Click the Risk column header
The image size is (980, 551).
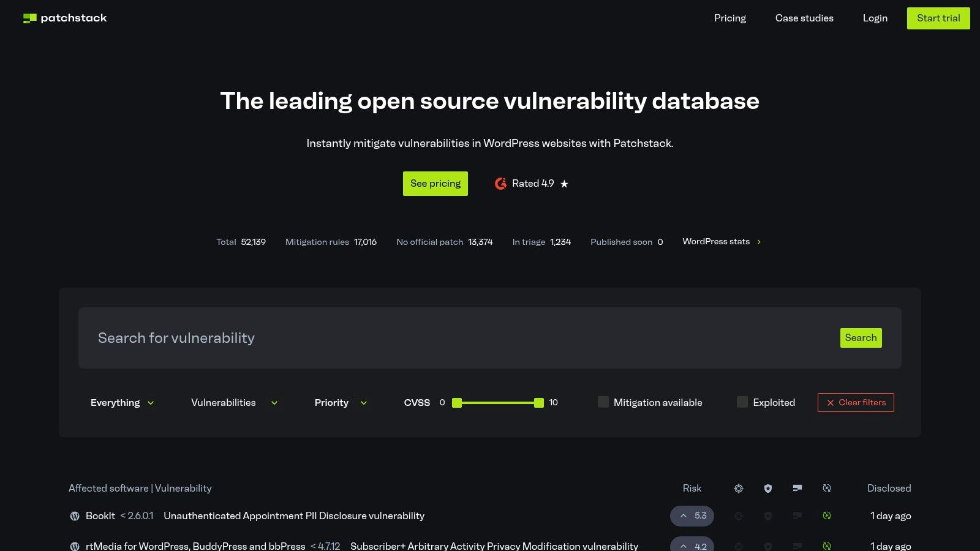coord(692,489)
